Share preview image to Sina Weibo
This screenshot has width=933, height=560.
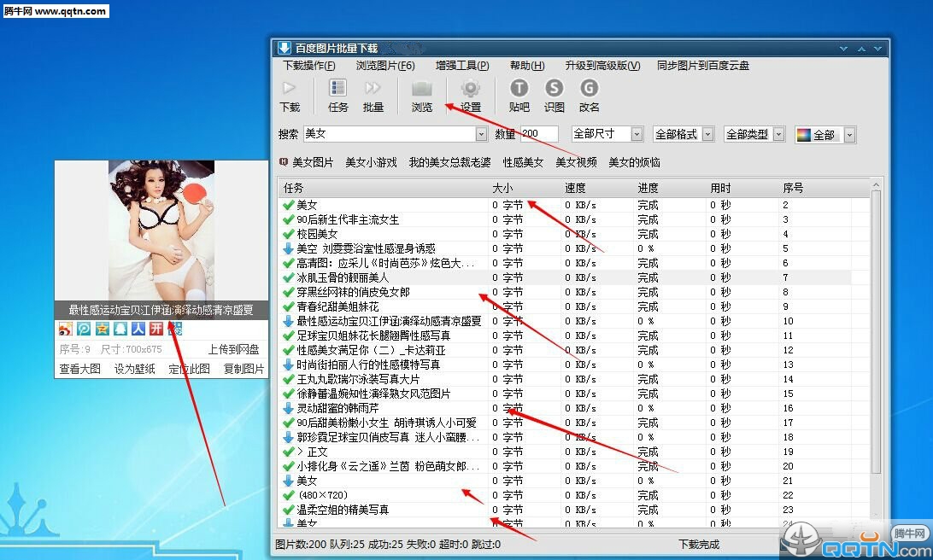click(66, 328)
